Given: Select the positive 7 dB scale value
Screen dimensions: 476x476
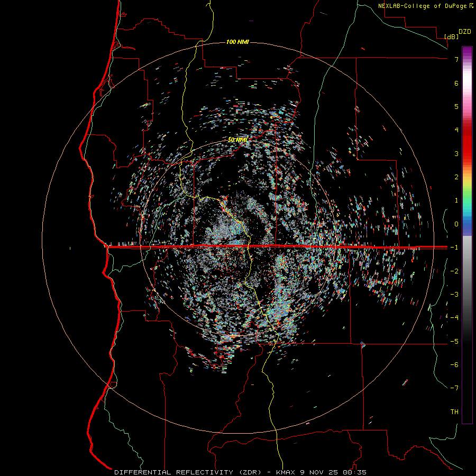Looking at the screenshot, I should (456, 59).
